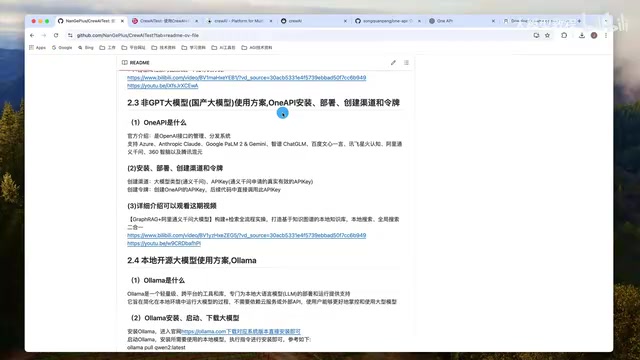Expand the 技术资料 bookmark folder
Screen dimensions: 640x360
pyautogui.click(x=163, y=48)
